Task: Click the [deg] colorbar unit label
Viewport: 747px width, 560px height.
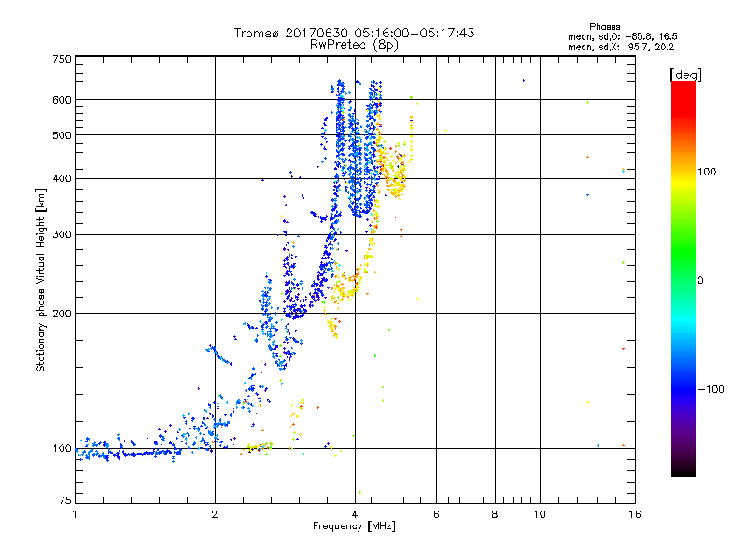Action: point(685,75)
